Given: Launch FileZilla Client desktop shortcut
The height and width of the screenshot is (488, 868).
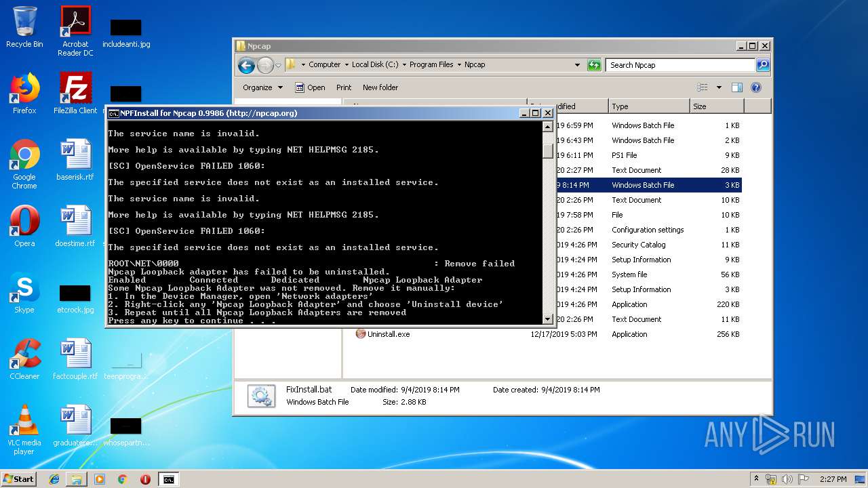Looking at the screenshot, I should (x=75, y=94).
